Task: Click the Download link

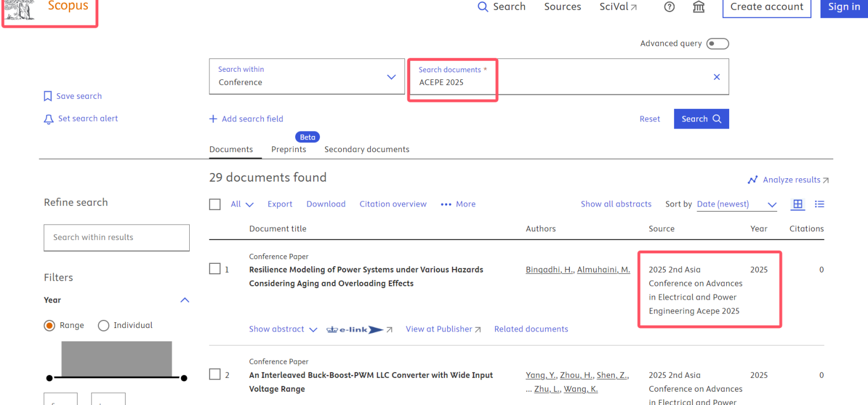Action: point(326,204)
